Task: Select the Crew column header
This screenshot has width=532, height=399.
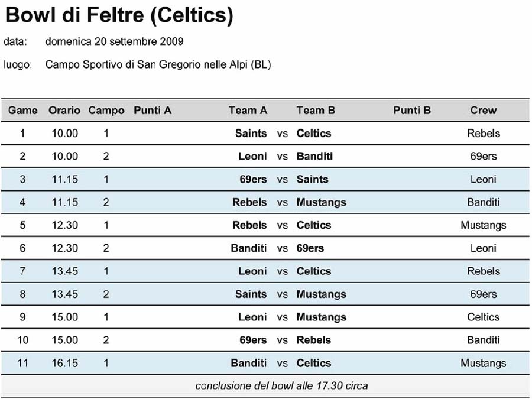Action: [483, 111]
